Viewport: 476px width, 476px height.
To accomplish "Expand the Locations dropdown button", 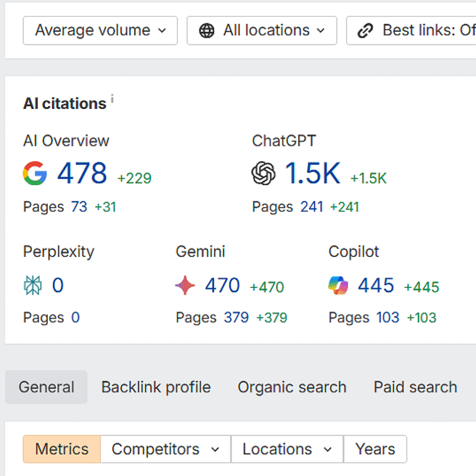I will 287,449.
